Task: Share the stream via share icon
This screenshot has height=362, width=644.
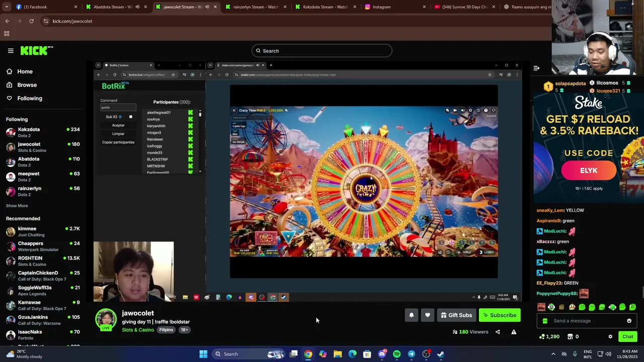Action: [498, 332]
